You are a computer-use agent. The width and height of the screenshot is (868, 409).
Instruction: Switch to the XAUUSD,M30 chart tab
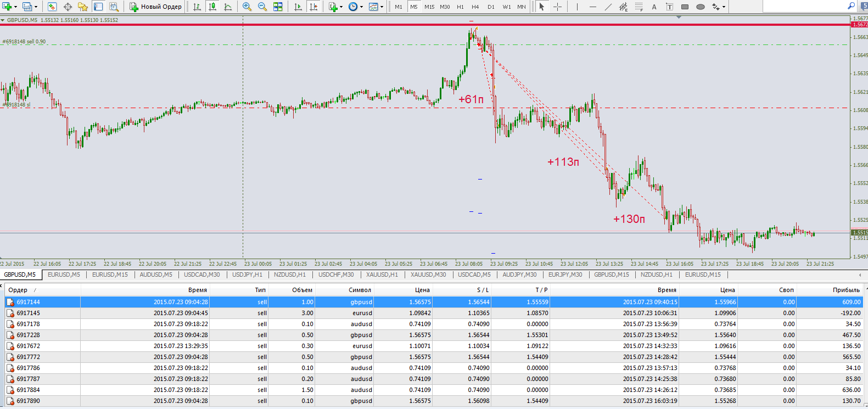click(x=429, y=274)
